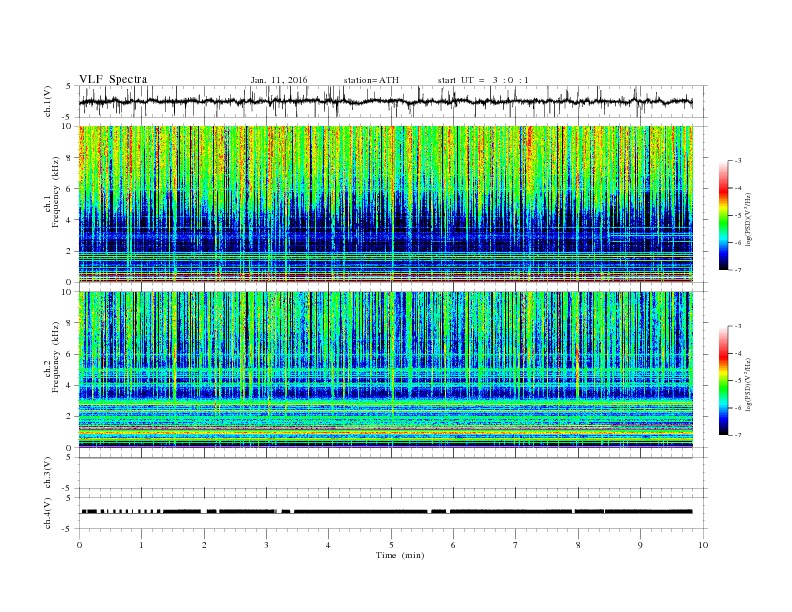Click time axis tick label "3"

266,545
